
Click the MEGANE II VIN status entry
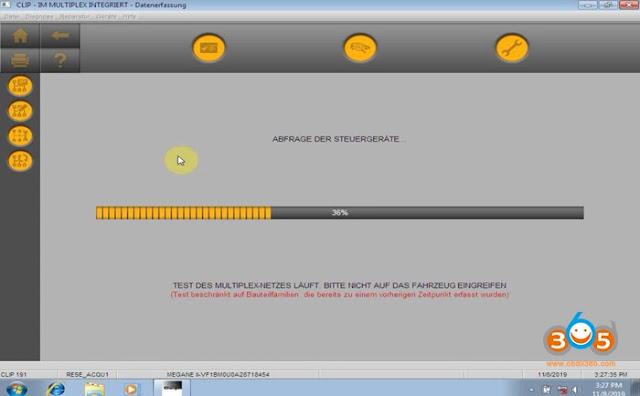tap(218, 374)
